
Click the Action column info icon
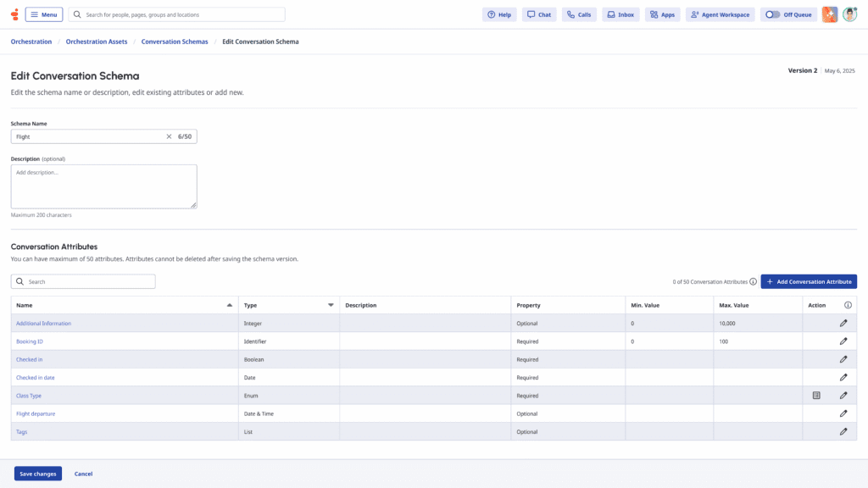pos(848,305)
